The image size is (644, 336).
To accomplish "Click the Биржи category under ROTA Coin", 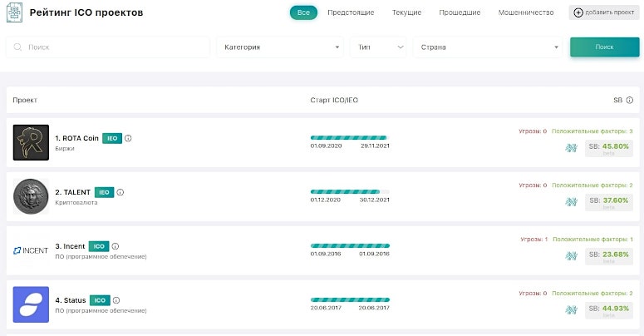I will (65, 149).
